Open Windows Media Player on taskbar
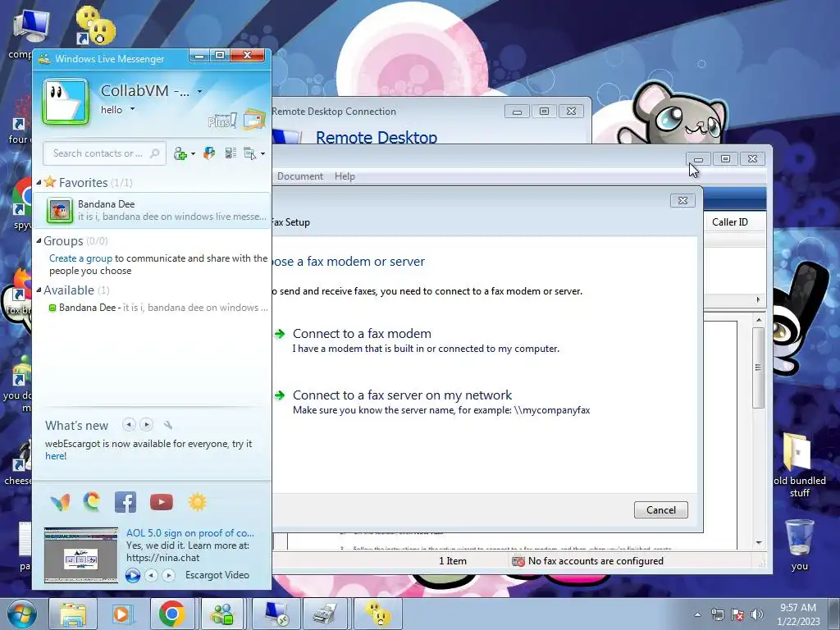Viewport: 840px width, 630px height. click(x=122, y=614)
